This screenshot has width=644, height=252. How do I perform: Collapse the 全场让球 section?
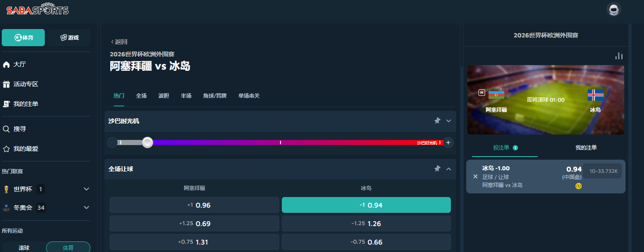pyautogui.click(x=448, y=169)
